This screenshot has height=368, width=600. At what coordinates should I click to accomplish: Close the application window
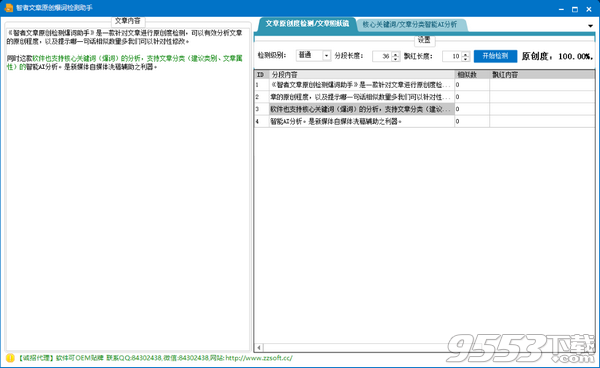tap(589, 9)
